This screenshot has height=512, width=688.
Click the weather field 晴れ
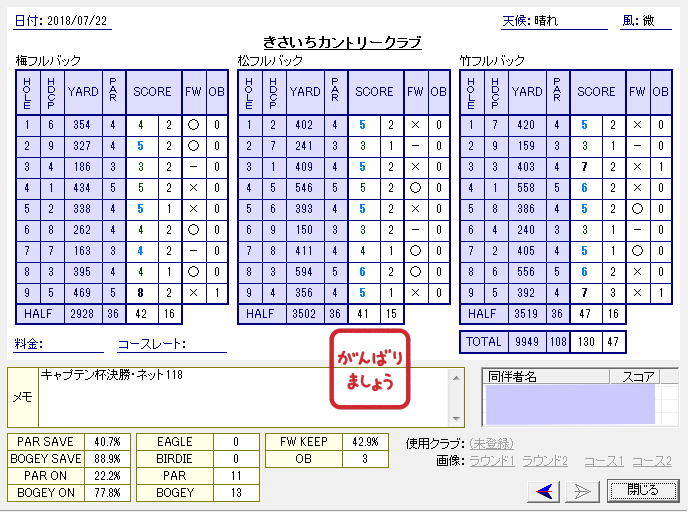[546, 21]
